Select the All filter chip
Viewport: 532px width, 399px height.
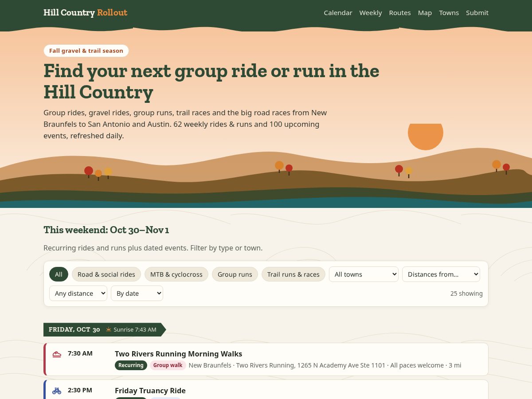tap(59, 274)
